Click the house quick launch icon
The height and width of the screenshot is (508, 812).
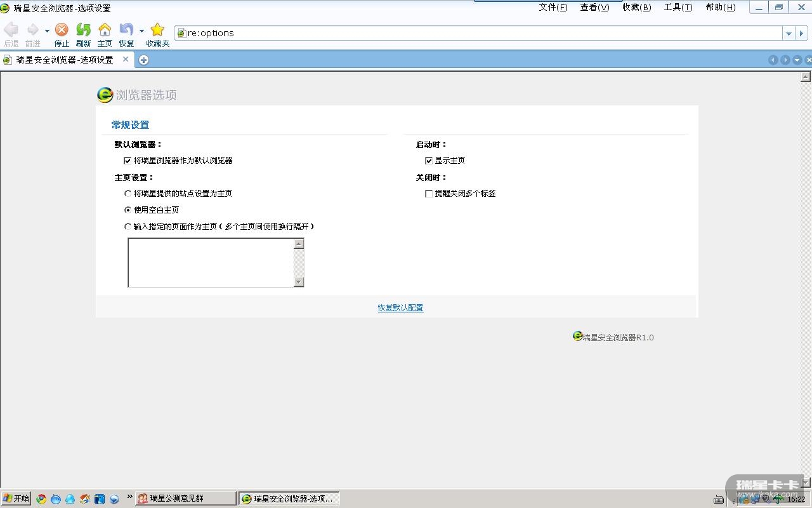(x=85, y=499)
